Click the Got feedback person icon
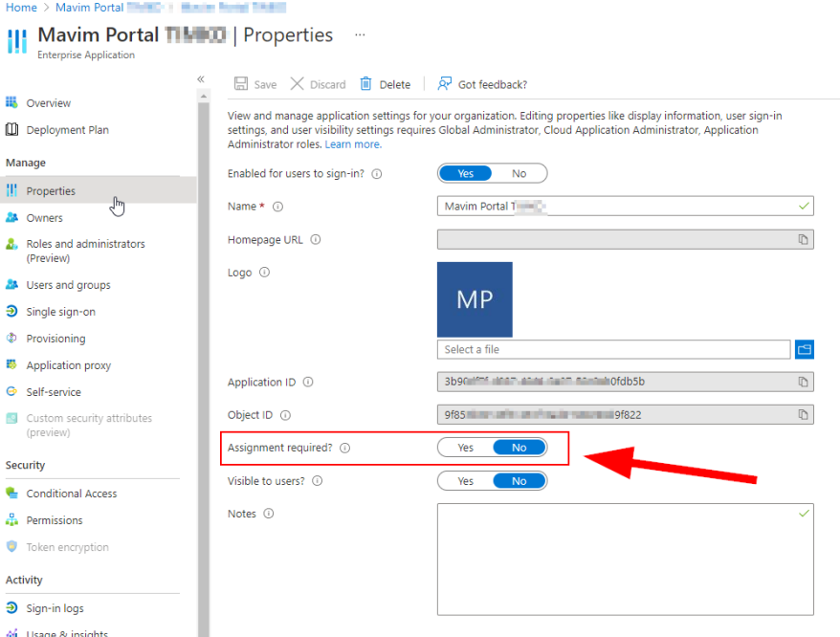Image resolution: width=840 pixels, height=637 pixels. [445, 83]
